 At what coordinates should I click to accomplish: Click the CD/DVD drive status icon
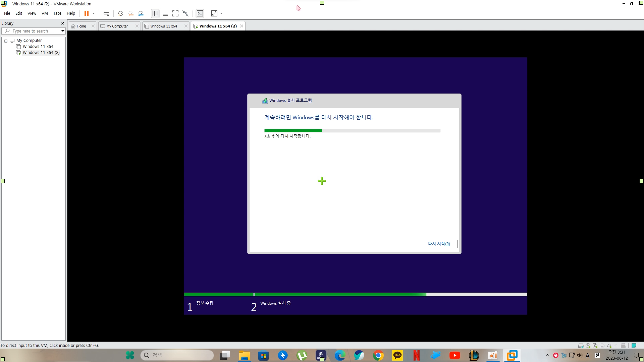point(588,346)
